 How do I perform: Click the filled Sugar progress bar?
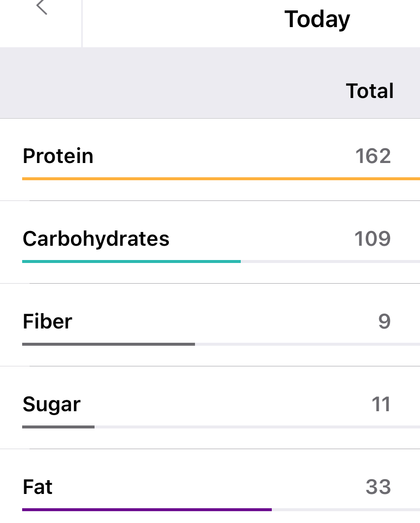click(58, 426)
